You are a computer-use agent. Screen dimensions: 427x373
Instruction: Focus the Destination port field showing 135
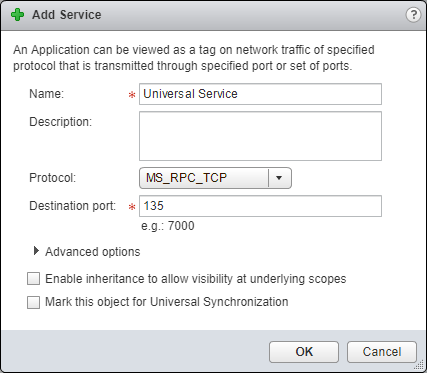pyautogui.click(x=260, y=206)
